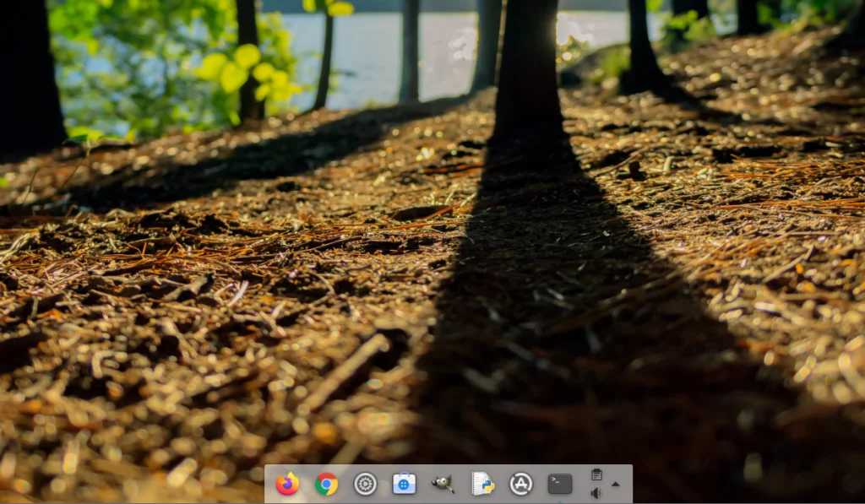Mute system audio via speaker icon
Image resolution: width=865 pixels, height=504 pixels.
596,491
